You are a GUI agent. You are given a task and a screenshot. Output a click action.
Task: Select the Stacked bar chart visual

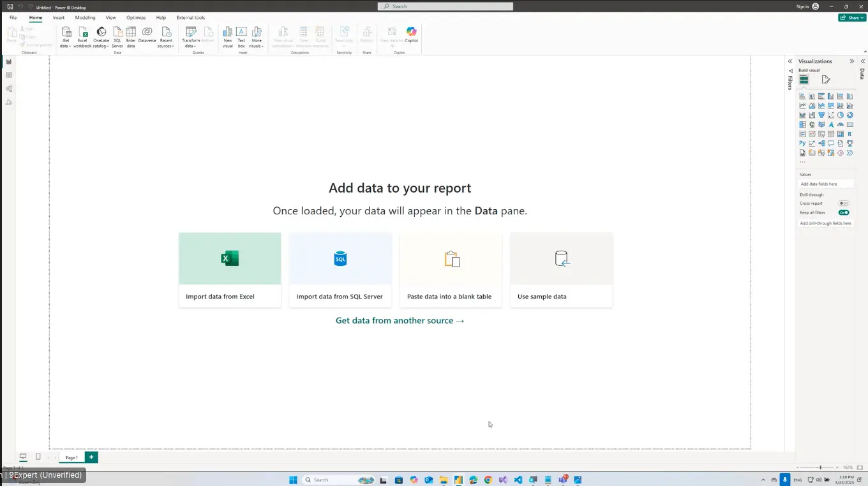click(x=802, y=96)
